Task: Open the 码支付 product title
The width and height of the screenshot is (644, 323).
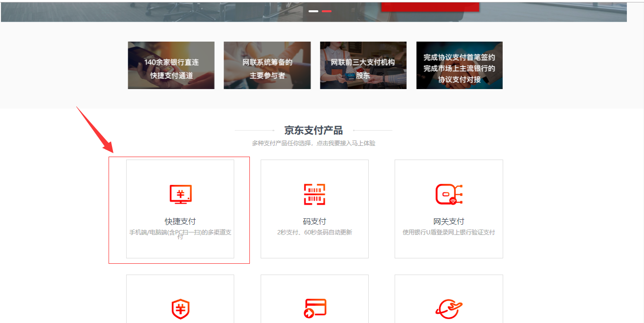Action: coord(314,221)
